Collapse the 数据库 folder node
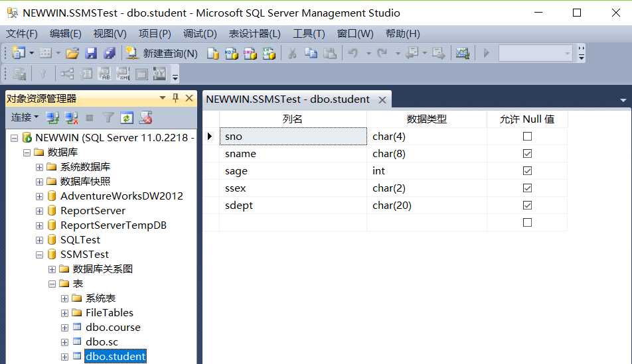632x364 pixels. 27,152
